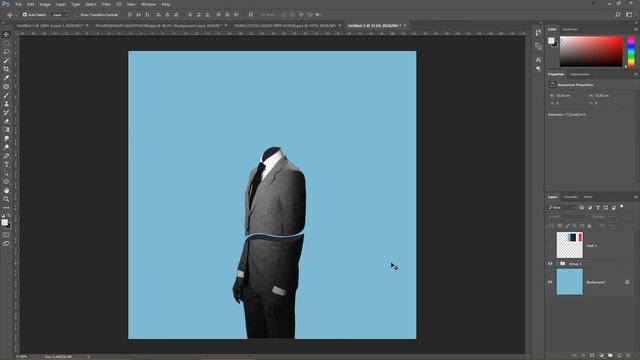
Task: Add layer mask icon in Layers panel
Action: click(592, 356)
